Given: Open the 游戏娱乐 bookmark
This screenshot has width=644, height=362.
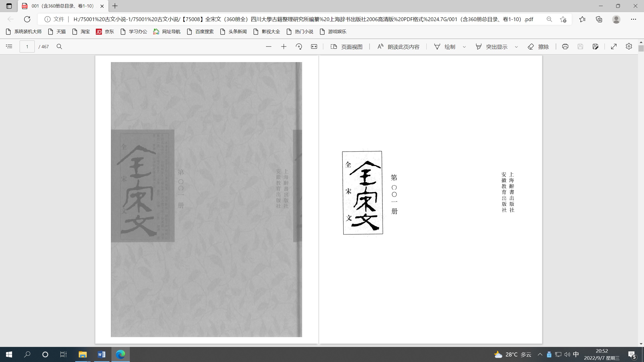Looking at the screenshot, I should pyautogui.click(x=333, y=32).
